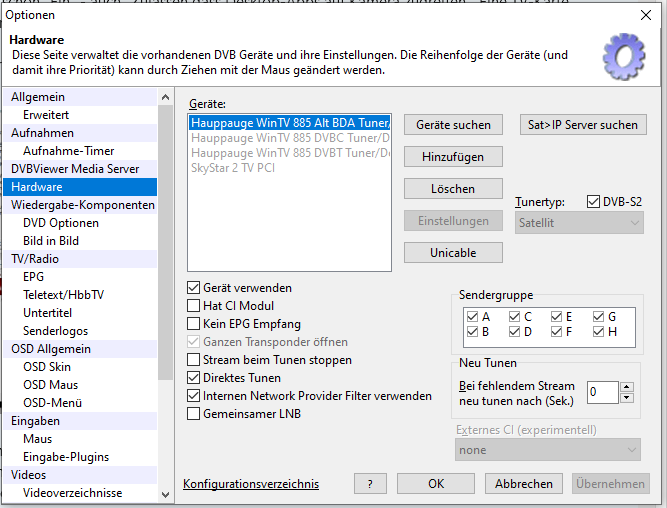Toggle Sendergruppe D checkbox

(x=514, y=331)
